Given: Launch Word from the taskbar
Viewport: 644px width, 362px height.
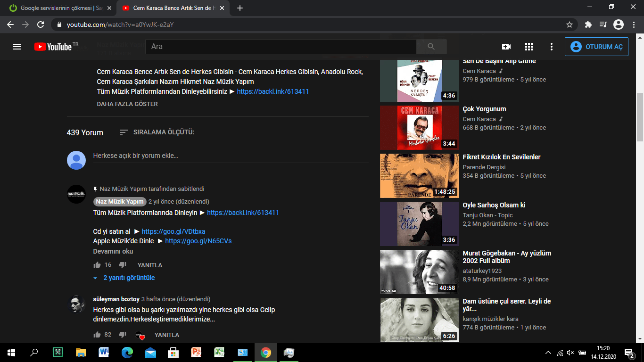Looking at the screenshot, I should (104, 353).
